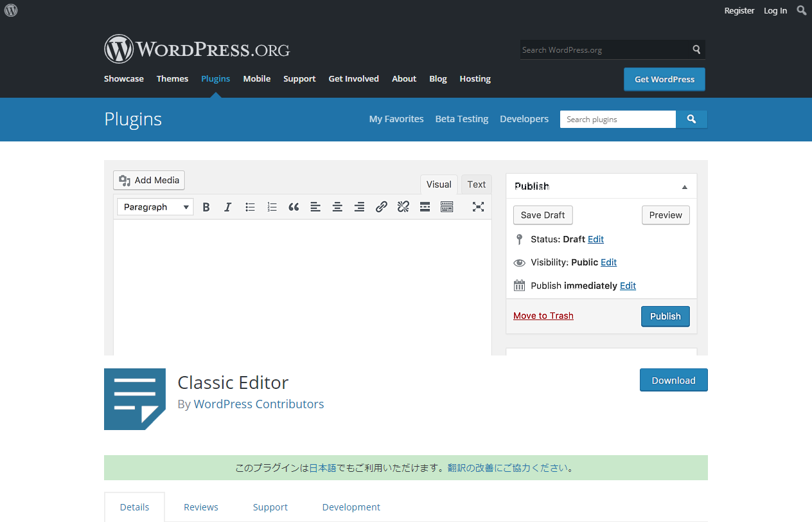The height and width of the screenshot is (522, 812).
Task: Remove link with broken chain icon
Action: click(x=403, y=207)
